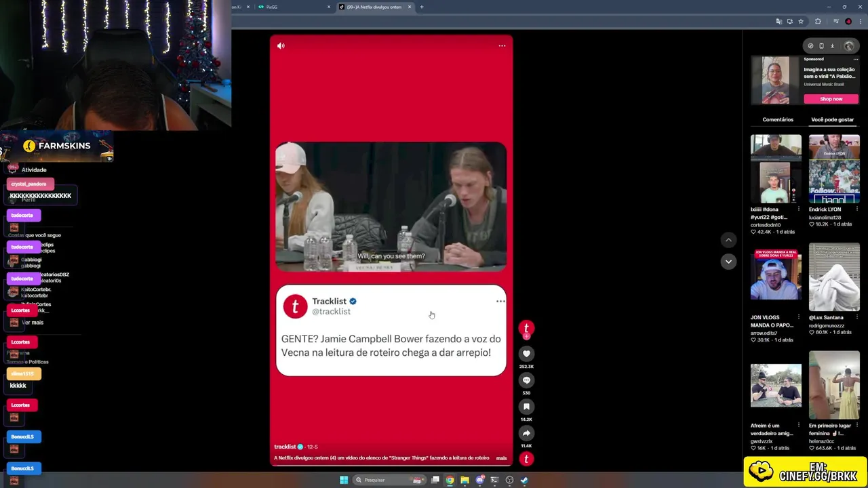Save the video with the bookmark icon
The width and height of the screenshot is (868, 488).
click(x=526, y=407)
